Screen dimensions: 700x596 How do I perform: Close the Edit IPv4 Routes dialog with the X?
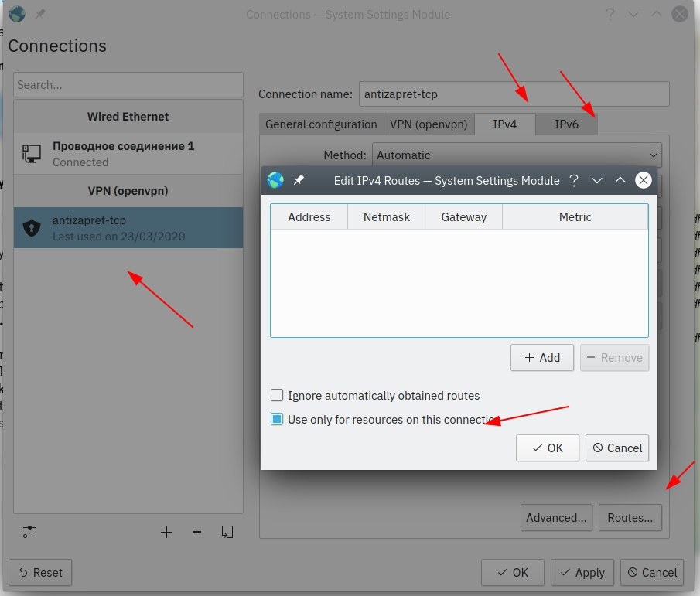pyautogui.click(x=644, y=180)
